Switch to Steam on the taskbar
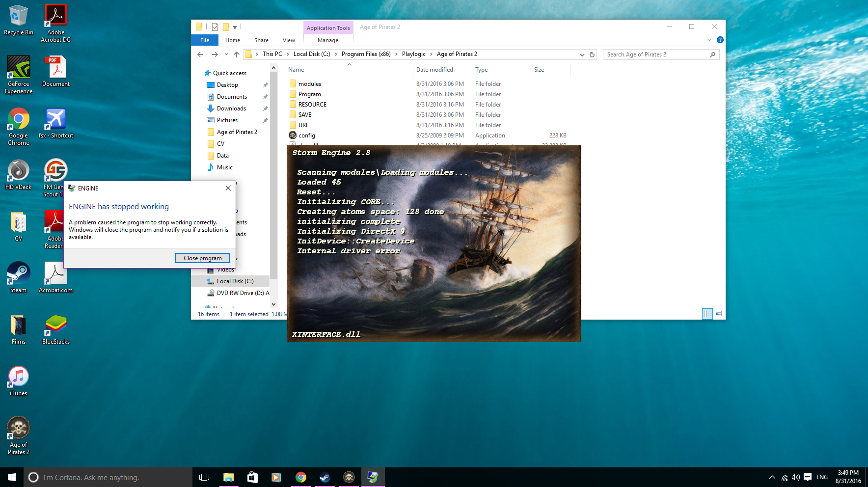 pyautogui.click(x=325, y=477)
